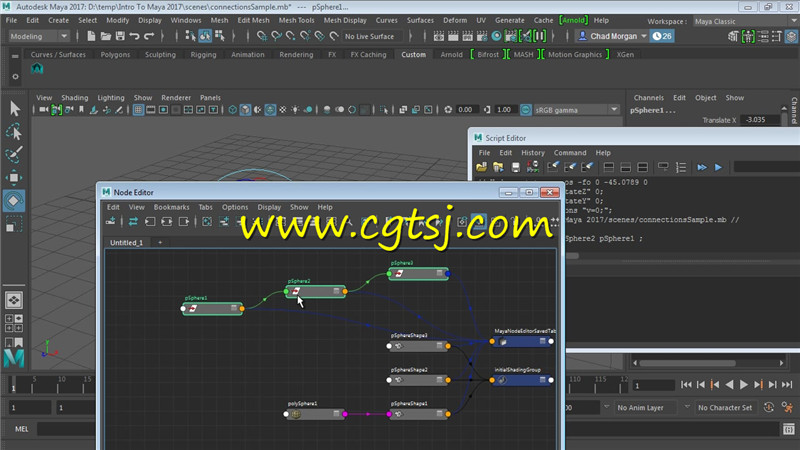Click the pSphereShape3 node
This screenshot has width=800, height=450.
(418, 345)
